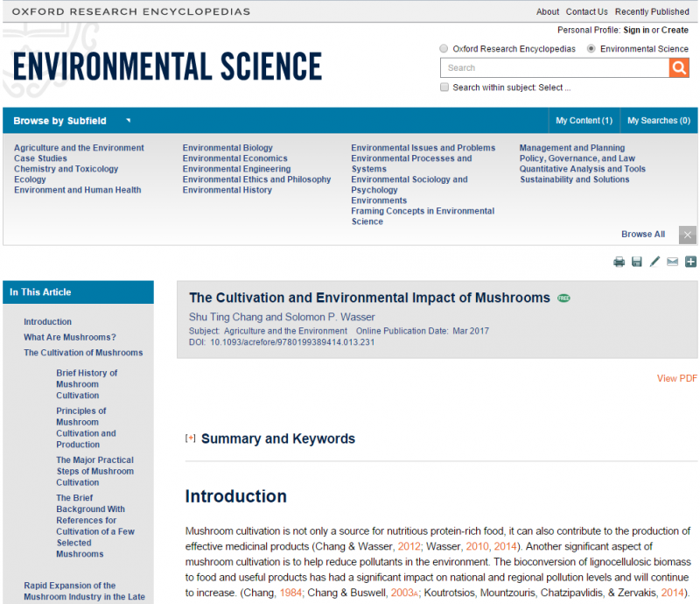Click the plus share icon
700x604 pixels.
coord(690,262)
